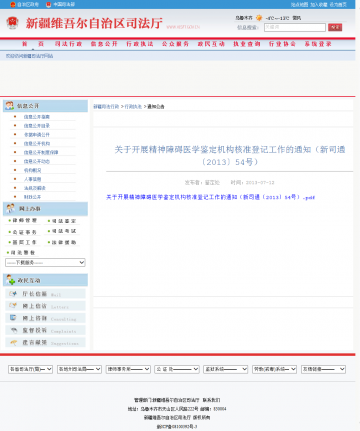360x431 pixels.
Task: Click 新疆司法行政 breadcrumb link
Action: tap(106, 107)
